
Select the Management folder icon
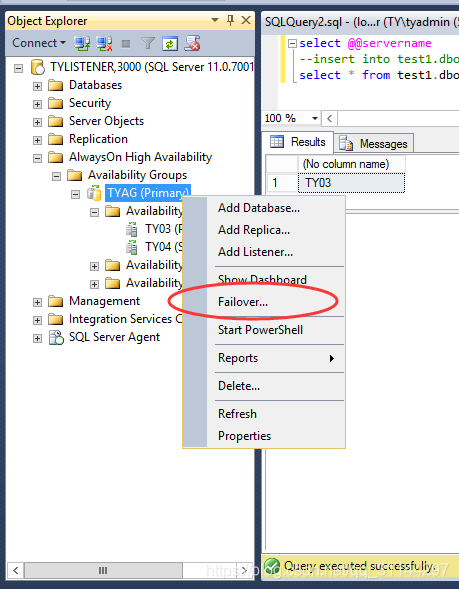(x=56, y=301)
